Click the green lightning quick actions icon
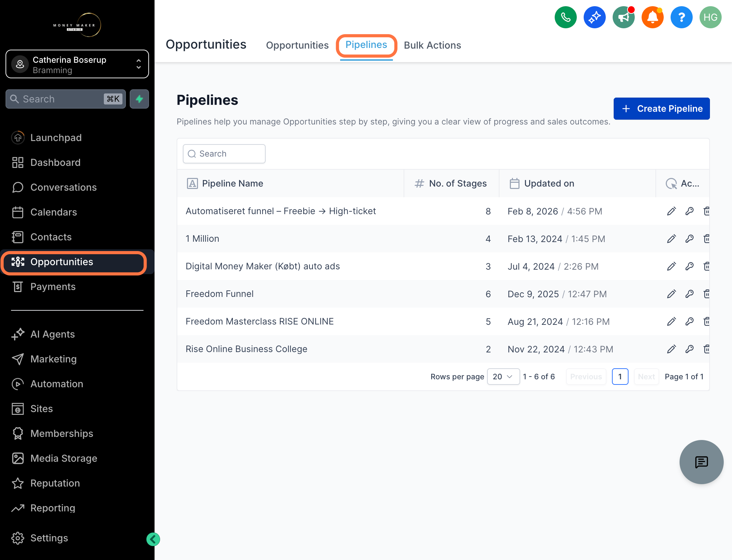This screenshot has height=560, width=732. 139,99
